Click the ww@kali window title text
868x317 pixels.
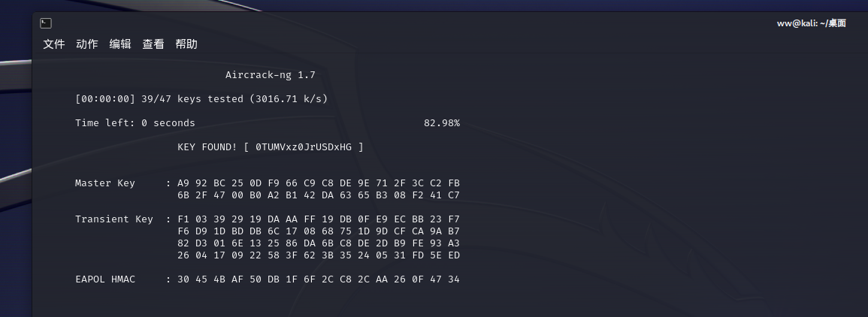pos(811,23)
